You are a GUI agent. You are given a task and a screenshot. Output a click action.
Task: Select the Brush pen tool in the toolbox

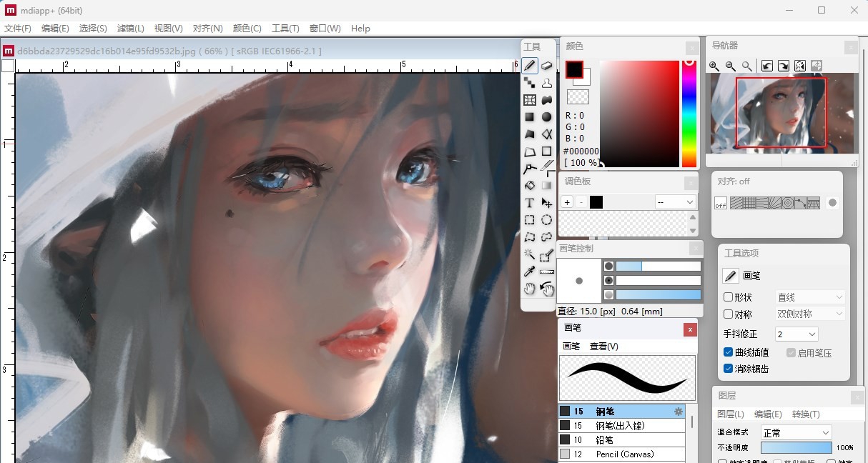[530, 65]
